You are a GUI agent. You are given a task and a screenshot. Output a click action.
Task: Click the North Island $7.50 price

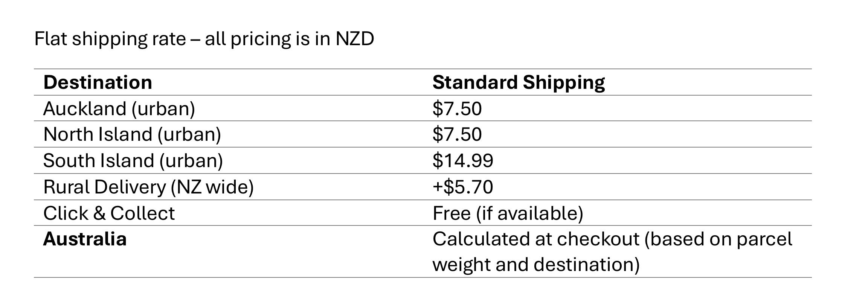(457, 134)
